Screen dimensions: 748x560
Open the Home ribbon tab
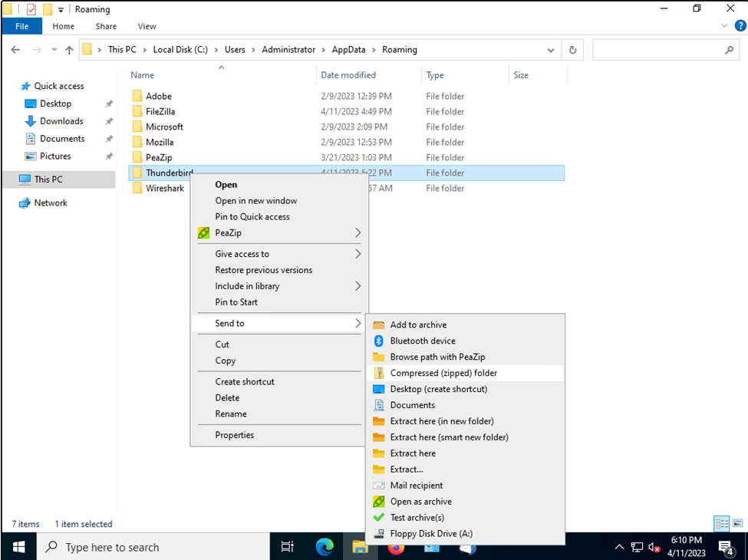click(64, 26)
